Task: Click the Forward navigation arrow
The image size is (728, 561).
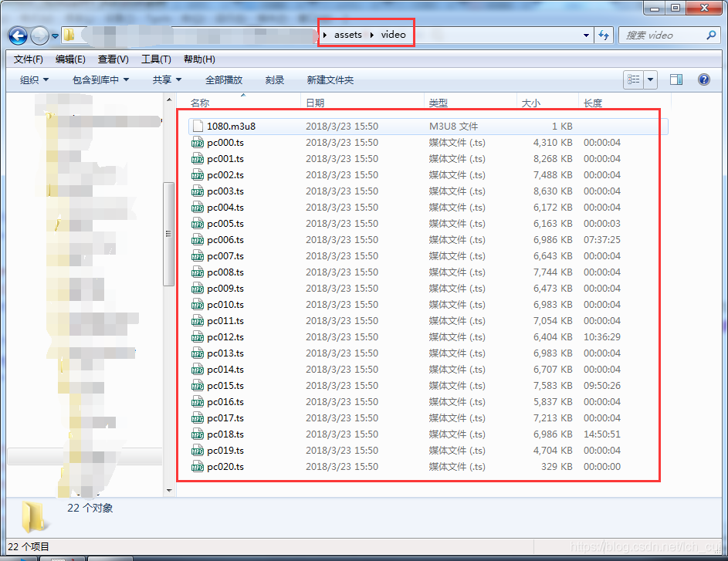Action: [x=39, y=35]
